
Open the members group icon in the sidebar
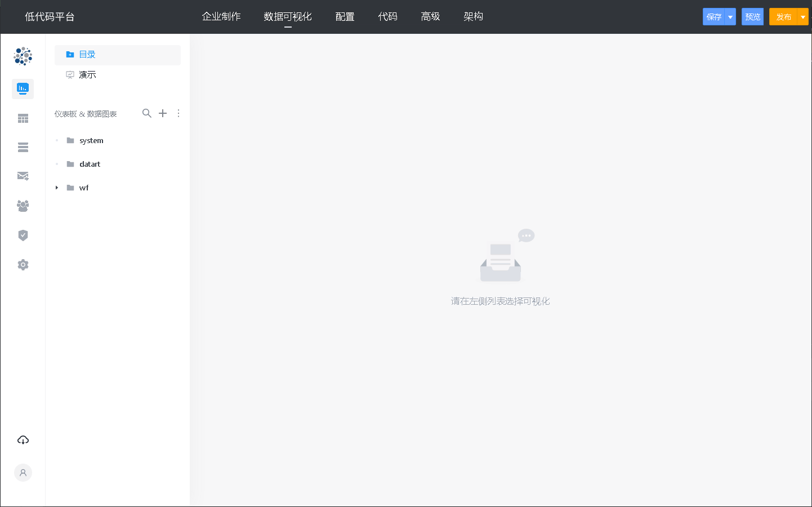coord(23,206)
